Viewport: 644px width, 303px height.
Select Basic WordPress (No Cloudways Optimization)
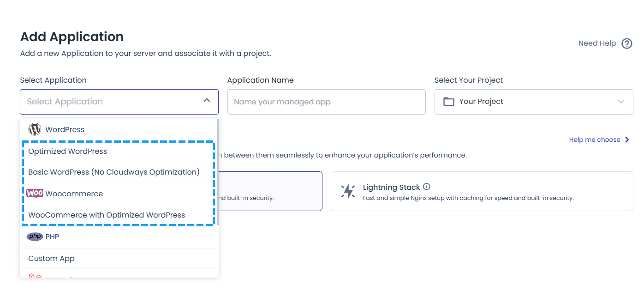pos(119,172)
